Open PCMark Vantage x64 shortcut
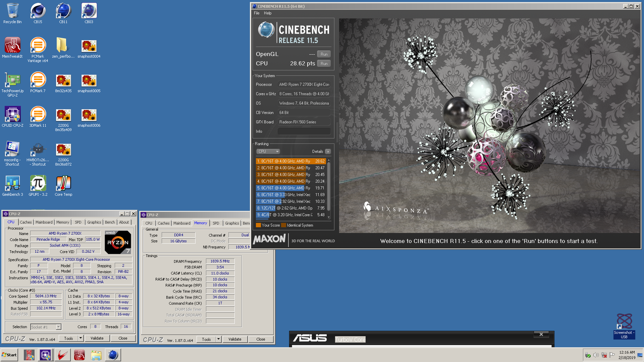This screenshot has height=362, width=644. click(38, 50)
